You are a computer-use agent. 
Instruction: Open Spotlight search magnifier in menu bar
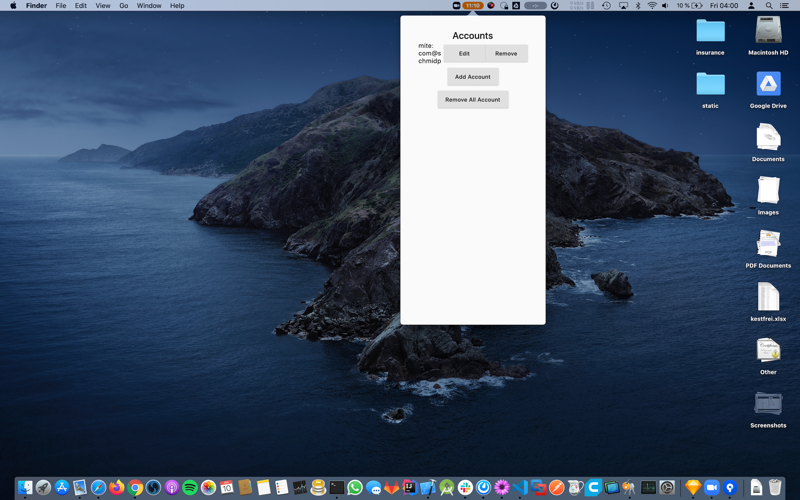click(768, 6)
